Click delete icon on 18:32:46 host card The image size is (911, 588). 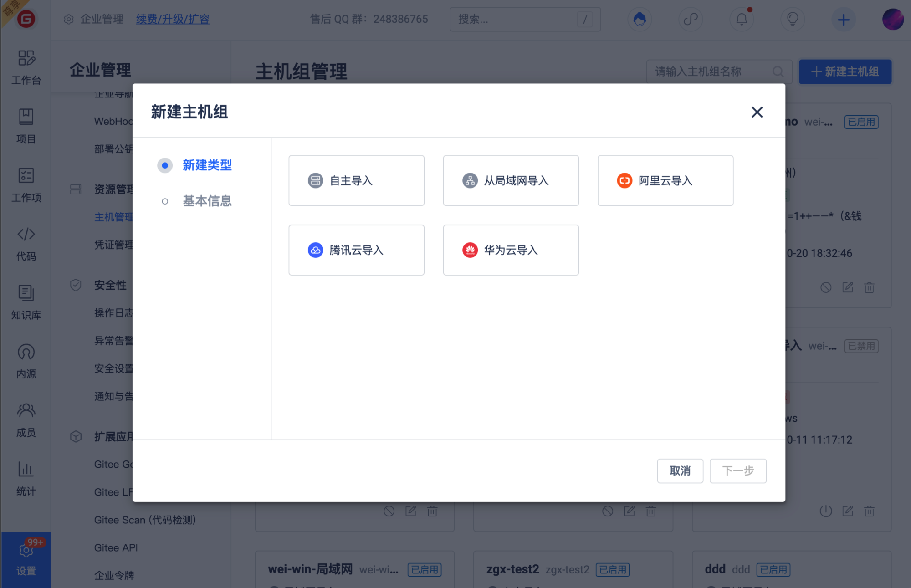pyautogui.click(x=869, y=287)
